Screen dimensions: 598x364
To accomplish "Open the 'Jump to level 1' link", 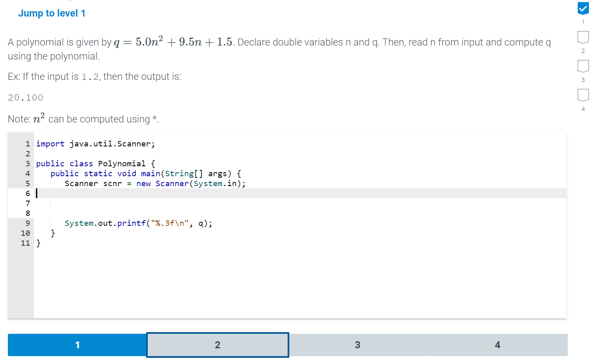I will click(52, 13).
